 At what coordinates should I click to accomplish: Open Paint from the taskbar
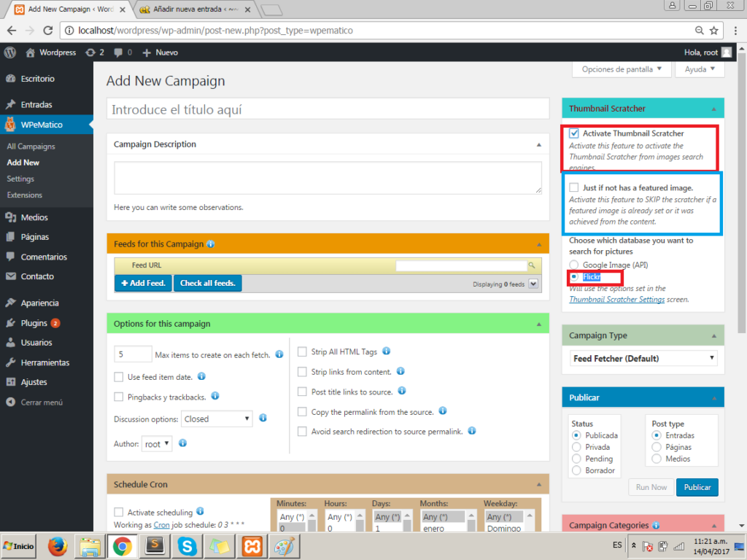coord(285,546)
